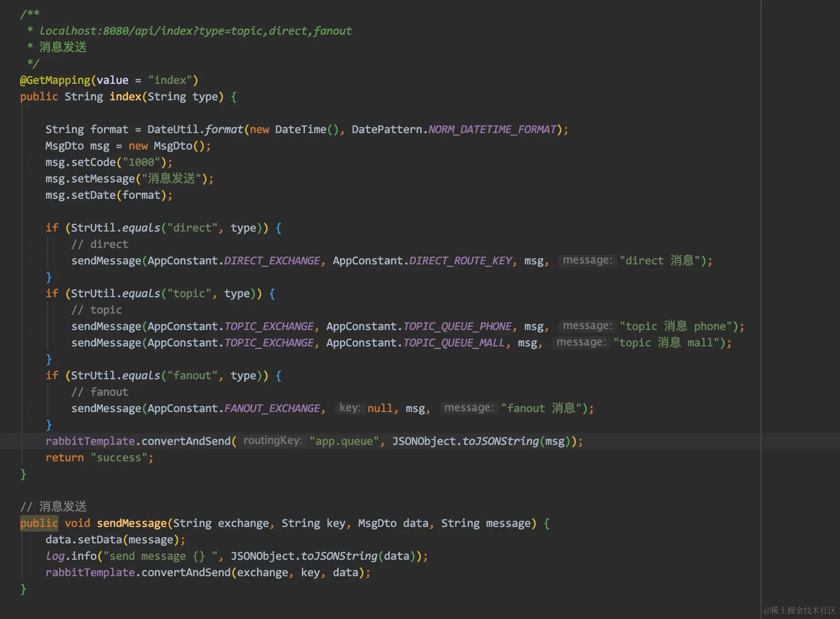Screen dimensions: 840x619
Task: Click the msg.setMessage line
Action: tap(130, 179)
